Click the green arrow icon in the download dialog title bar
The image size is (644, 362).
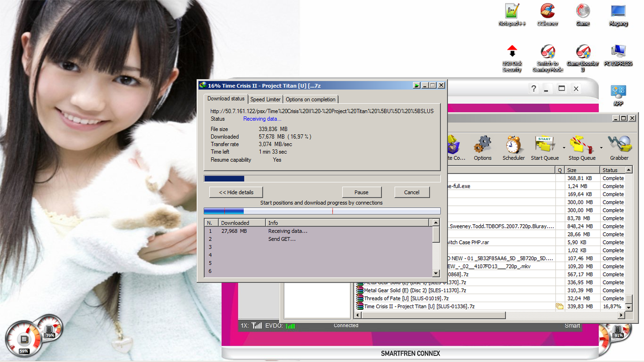417,85
